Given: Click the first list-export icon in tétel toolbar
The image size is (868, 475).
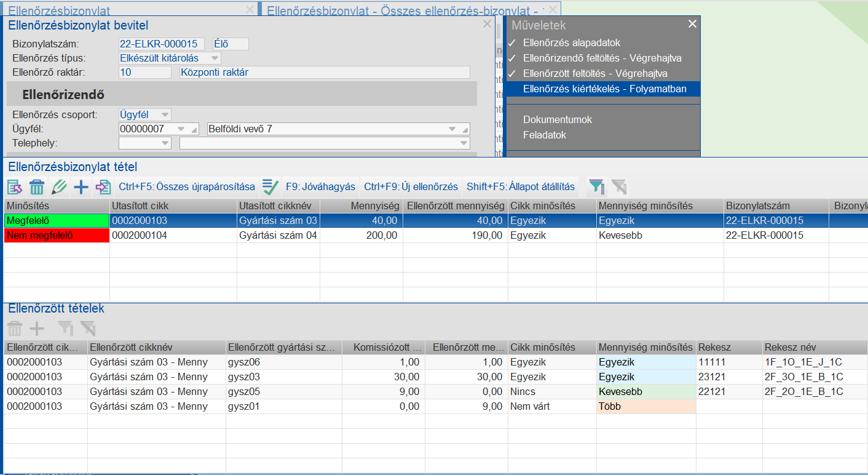Looking at the screenshot, I should 15,187.
